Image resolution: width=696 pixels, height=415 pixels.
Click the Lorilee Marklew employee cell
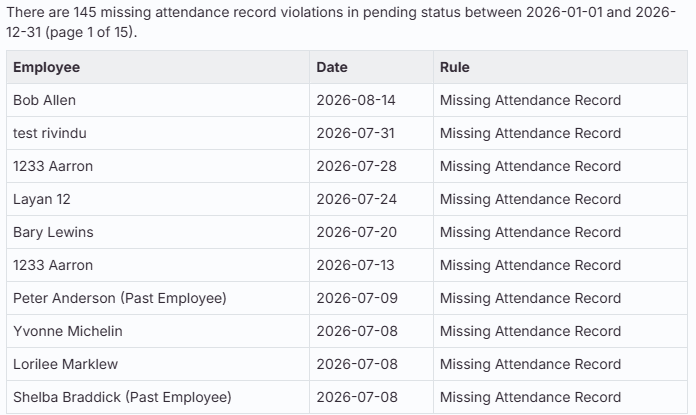158,364
